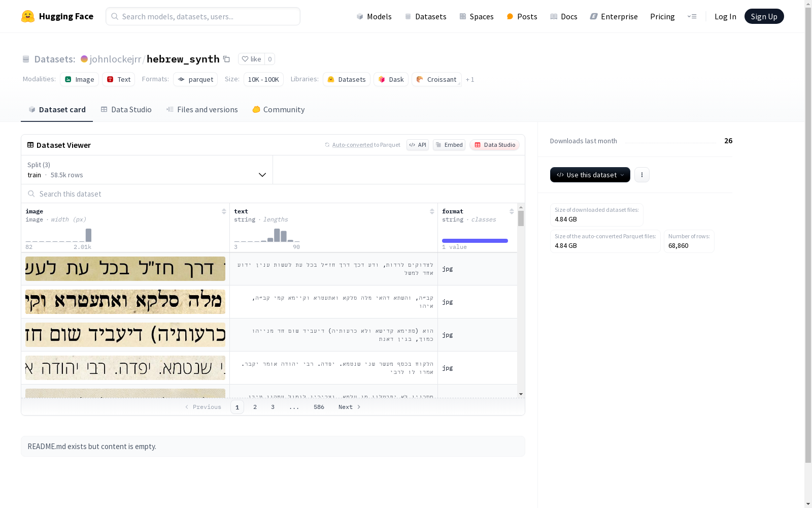Viewport: 812px width, 508px height.
Task: Open the Pricing page
Action: [x=662, y=16]
